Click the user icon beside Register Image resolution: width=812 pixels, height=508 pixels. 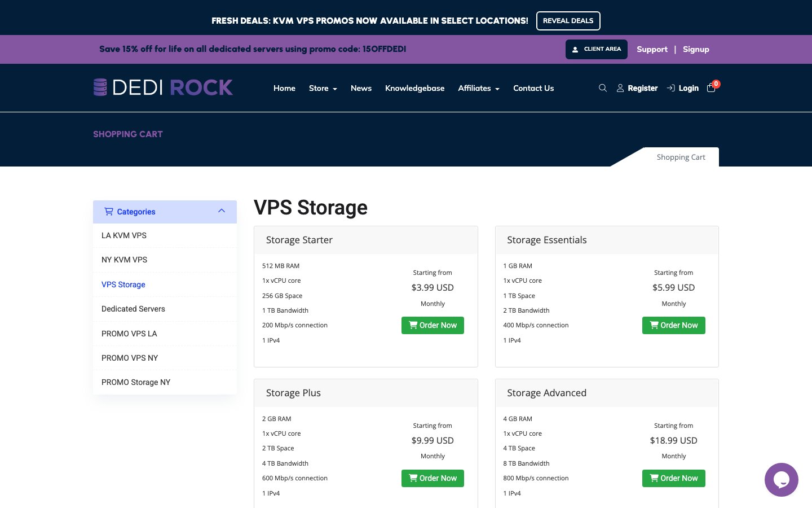coord(620,88)
